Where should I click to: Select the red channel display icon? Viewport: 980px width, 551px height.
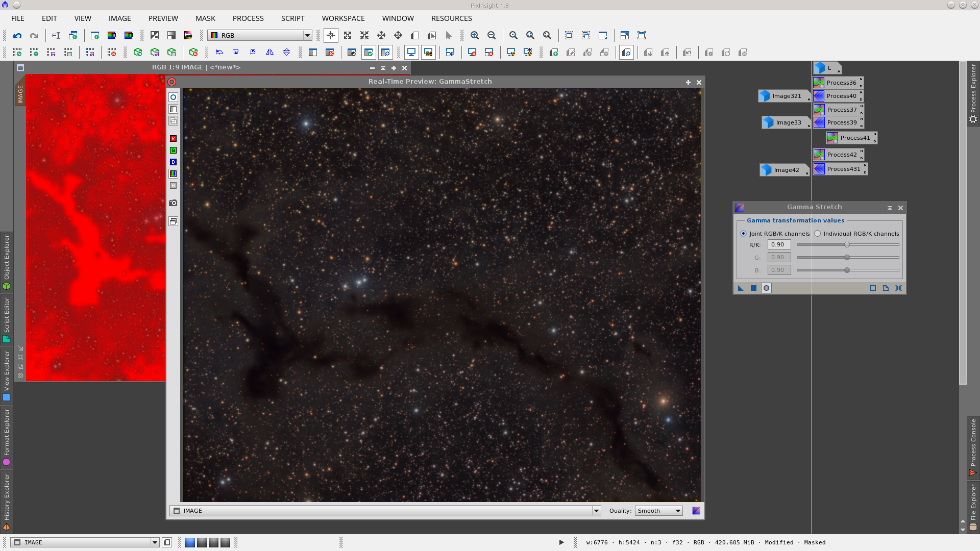pyautogui.click(x=173, y=139)
